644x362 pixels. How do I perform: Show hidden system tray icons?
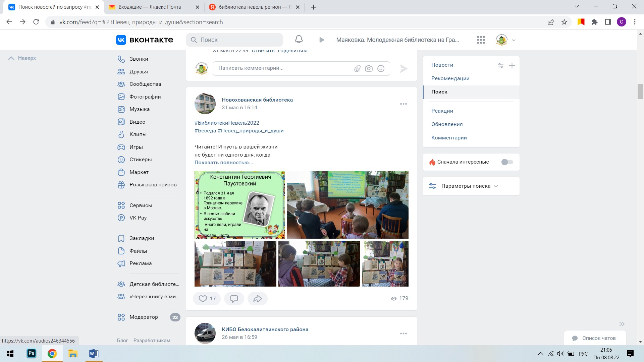coord(540,354)
